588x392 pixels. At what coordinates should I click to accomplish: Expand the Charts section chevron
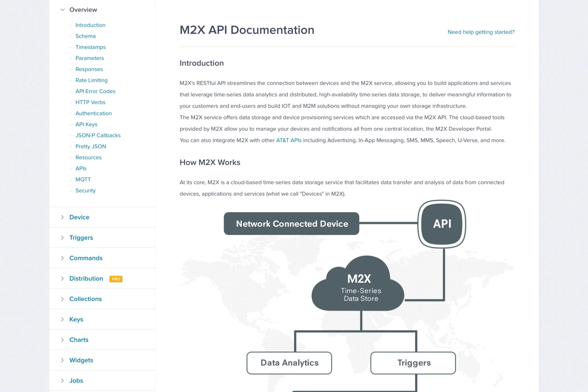click(63, 340)
